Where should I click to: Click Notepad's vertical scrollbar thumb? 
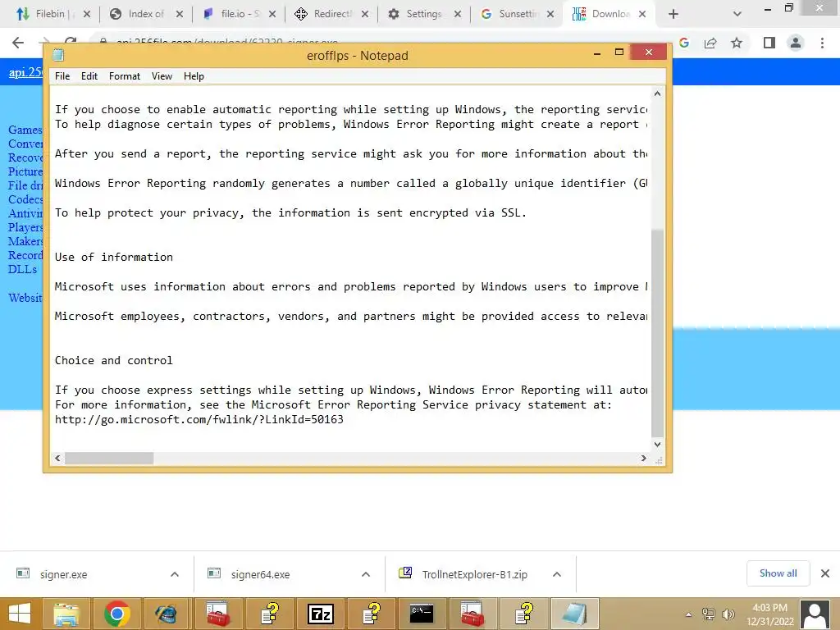(x=657, y=332)
